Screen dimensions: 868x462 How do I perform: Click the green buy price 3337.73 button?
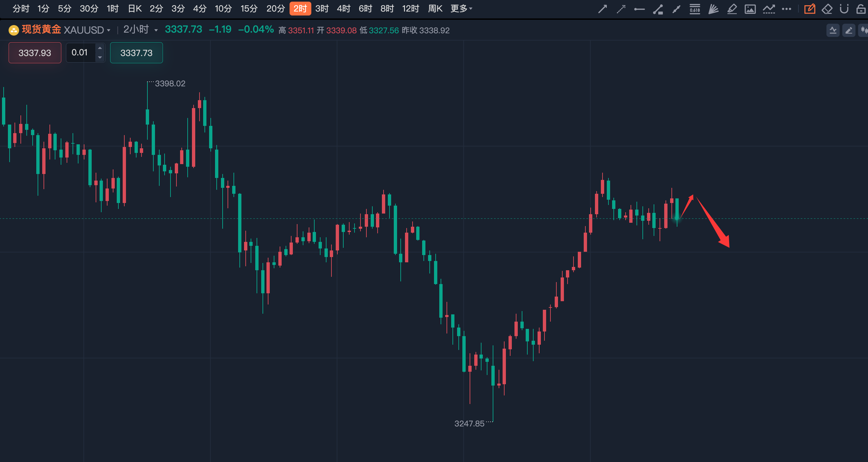coord(137,53)
